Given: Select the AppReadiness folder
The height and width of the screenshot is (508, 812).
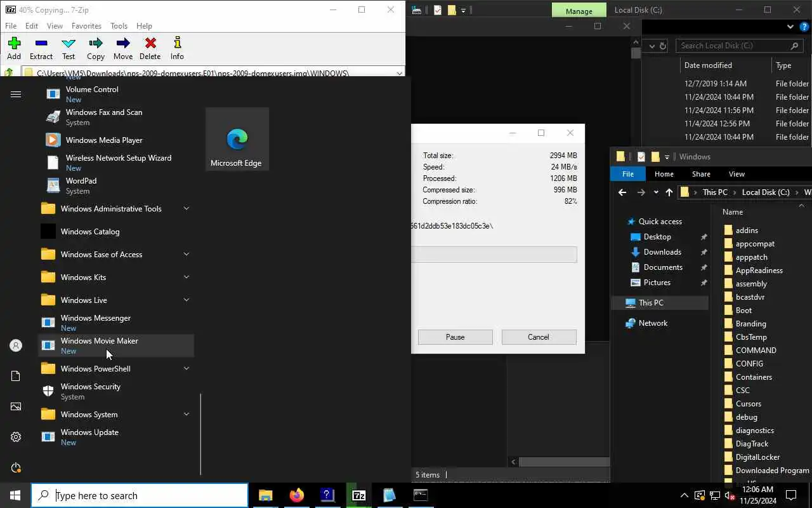Looking at the screenshot, I should pyautogui.click(x=759, y=271).
